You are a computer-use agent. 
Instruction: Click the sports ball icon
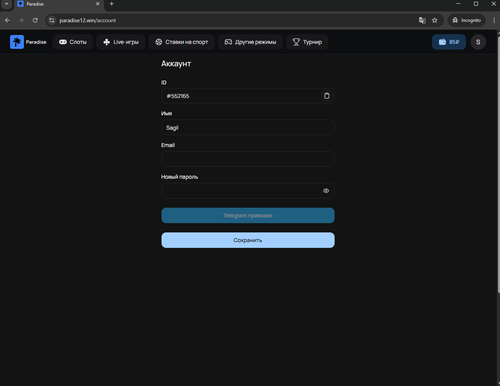click(x=159, y=42)
